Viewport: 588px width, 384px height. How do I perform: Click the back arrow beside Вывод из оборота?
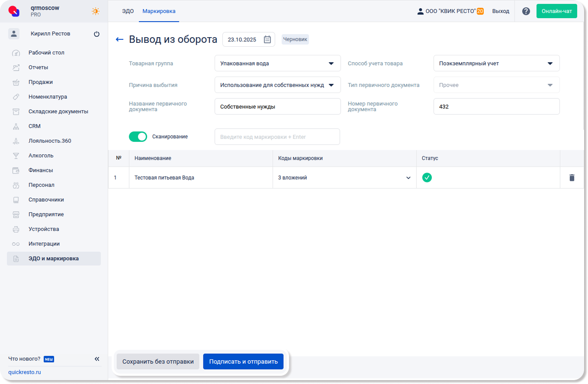pos(120,39)
